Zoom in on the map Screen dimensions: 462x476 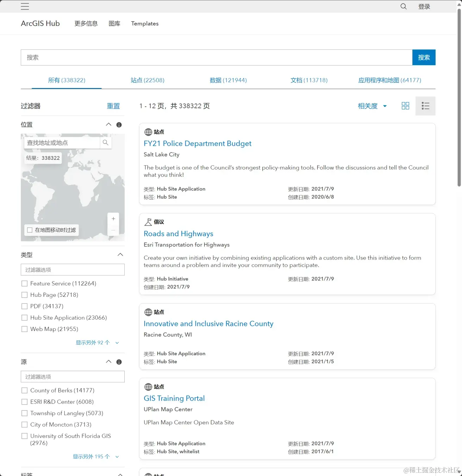point(113,219)
